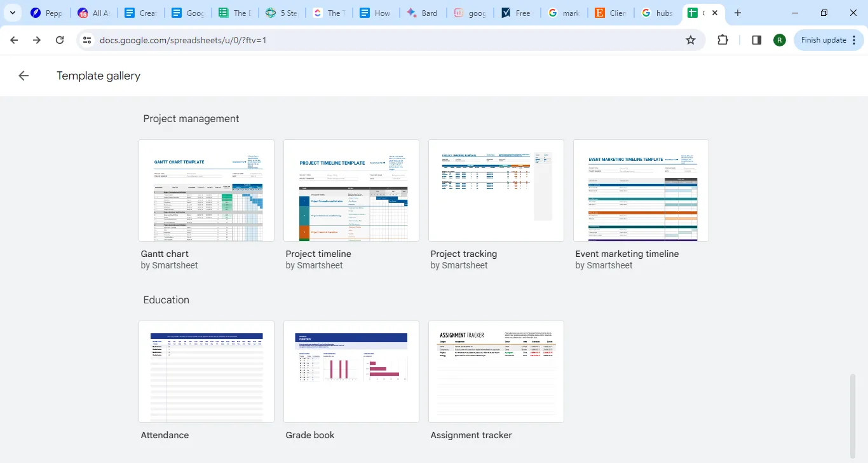Screen dimensions: 868x463
Task: Click the Assignment tracker title text
Action: (x=471, y=435)
